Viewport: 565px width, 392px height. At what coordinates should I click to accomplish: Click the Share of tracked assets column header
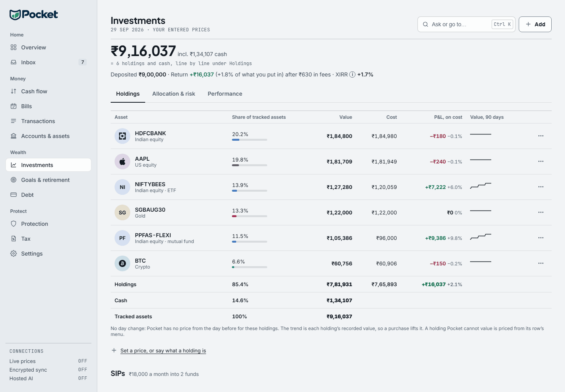[259, 117]
